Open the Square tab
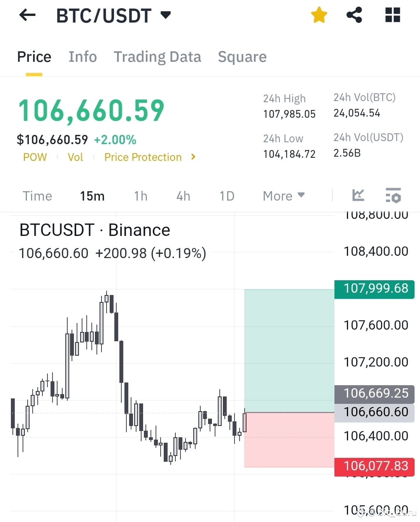420x522 pixels. [242, 57]
